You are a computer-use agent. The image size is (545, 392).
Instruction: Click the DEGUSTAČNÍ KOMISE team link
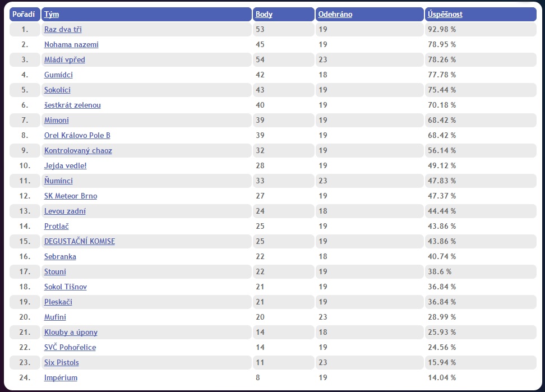[x=80, y=241]
